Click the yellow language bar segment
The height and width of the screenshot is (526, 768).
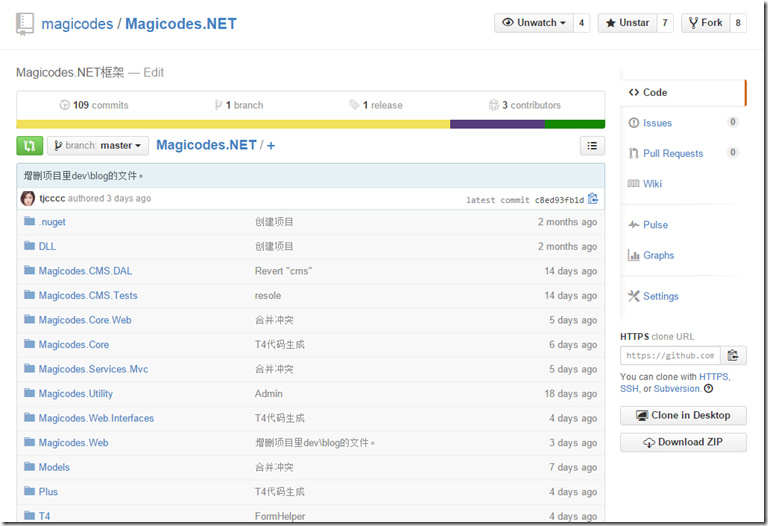point(233,124)
